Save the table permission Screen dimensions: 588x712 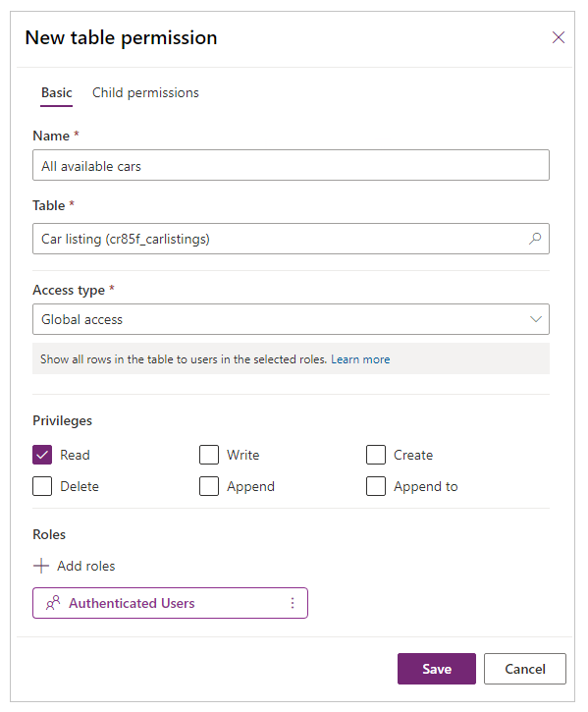coord(437,669)
